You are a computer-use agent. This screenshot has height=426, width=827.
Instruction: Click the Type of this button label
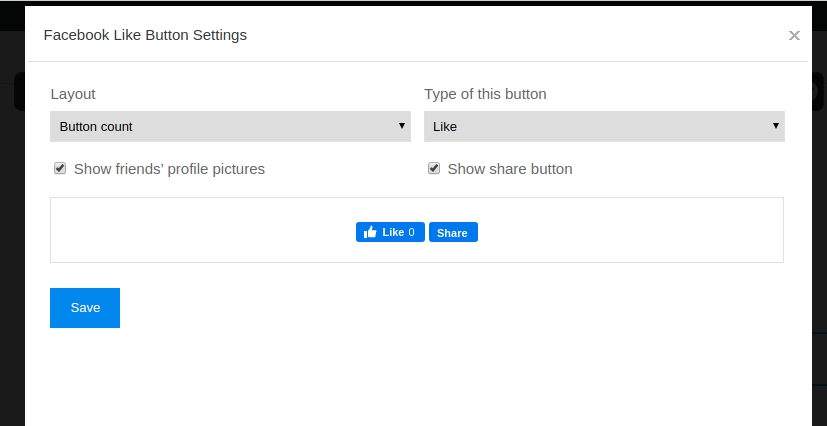tap(485, 94)
